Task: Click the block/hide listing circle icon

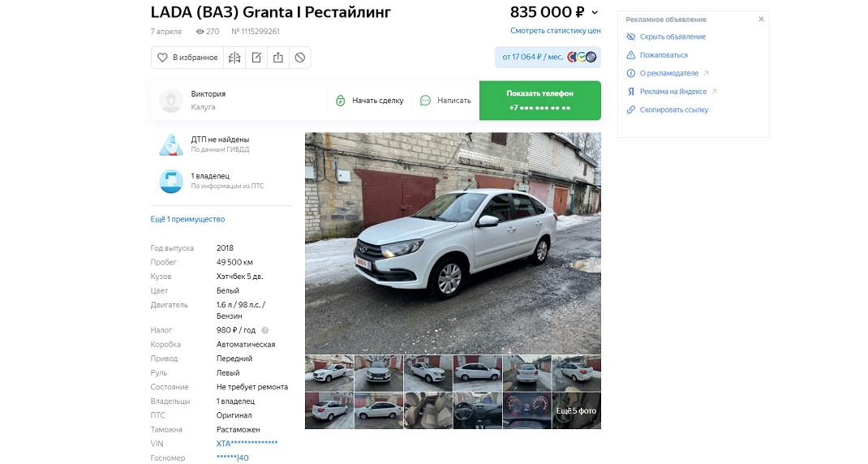Action: [x=299, y=58]
